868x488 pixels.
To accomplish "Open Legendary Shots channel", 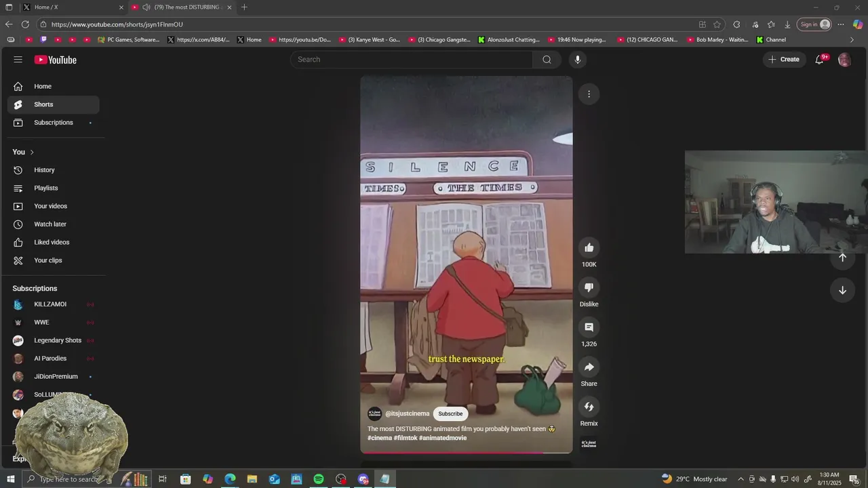I will pyautogui.click(x=53, y=340).
